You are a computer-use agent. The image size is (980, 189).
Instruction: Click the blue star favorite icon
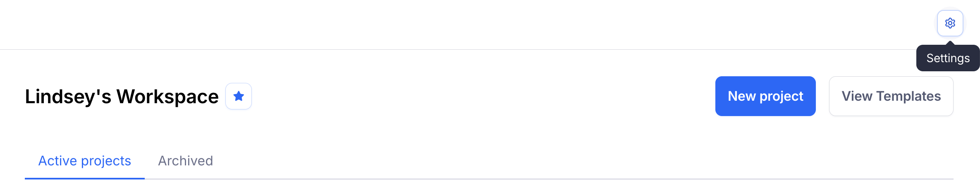(x=239, y=96)
